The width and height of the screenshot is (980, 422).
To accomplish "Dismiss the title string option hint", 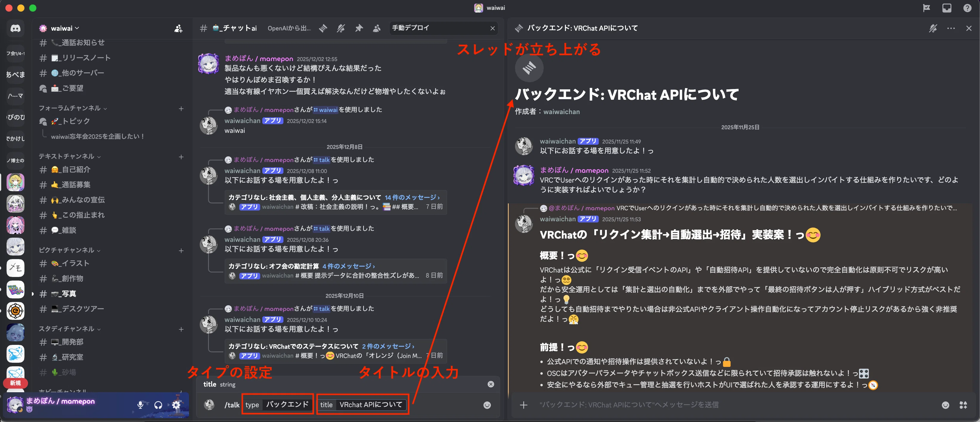I will click(x=491, y=384).
